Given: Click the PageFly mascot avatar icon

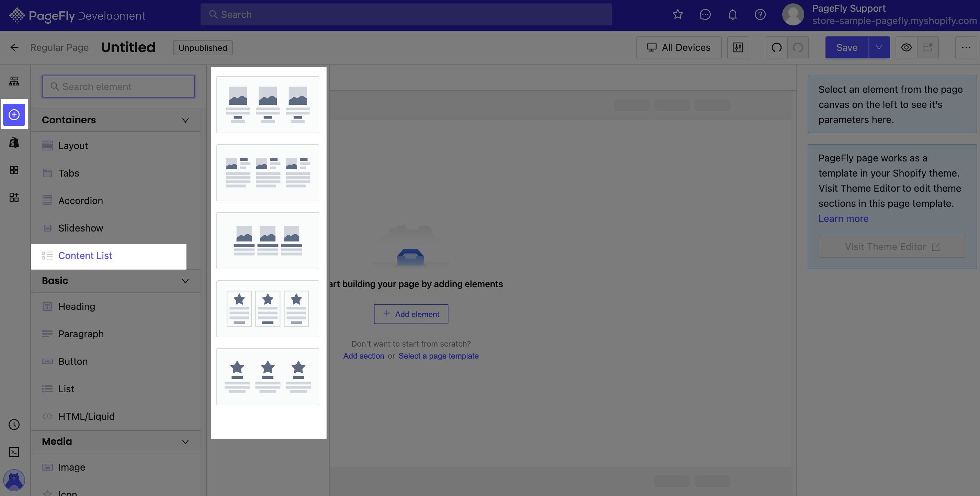Looking at the screenshot, I should point(14,480).
